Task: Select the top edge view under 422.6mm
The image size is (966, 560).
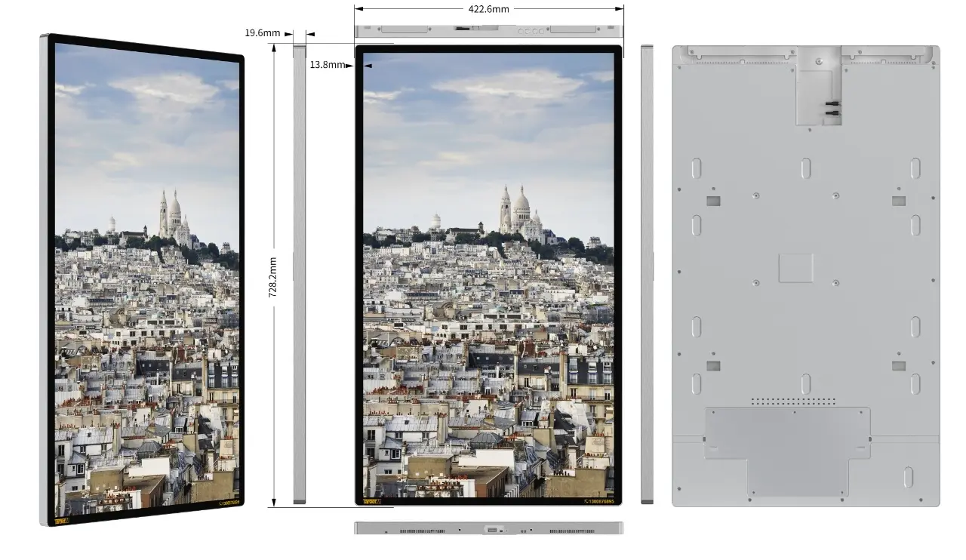Action: (488, 31)
